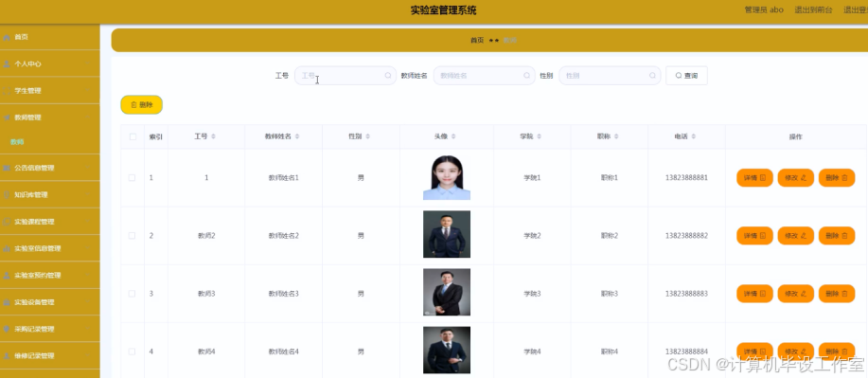
Task: Focus the 性别 search input field
Action: 610,76
